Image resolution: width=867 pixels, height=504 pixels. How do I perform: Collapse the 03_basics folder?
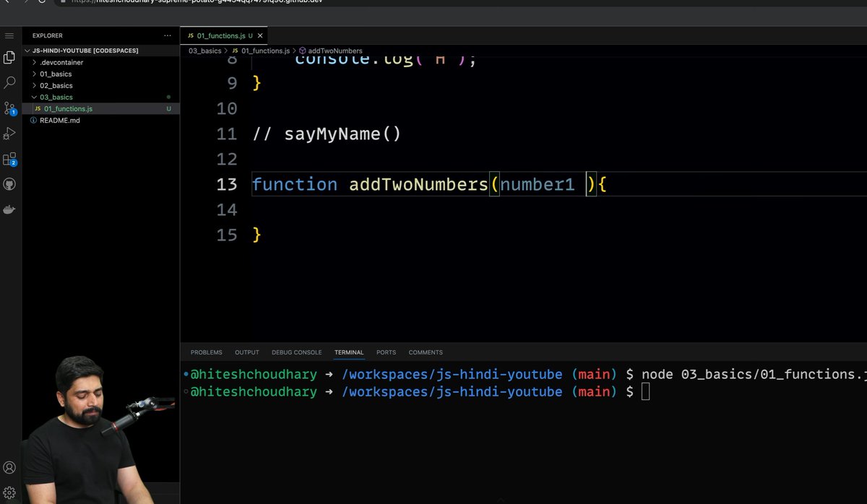tap(56, 97)
